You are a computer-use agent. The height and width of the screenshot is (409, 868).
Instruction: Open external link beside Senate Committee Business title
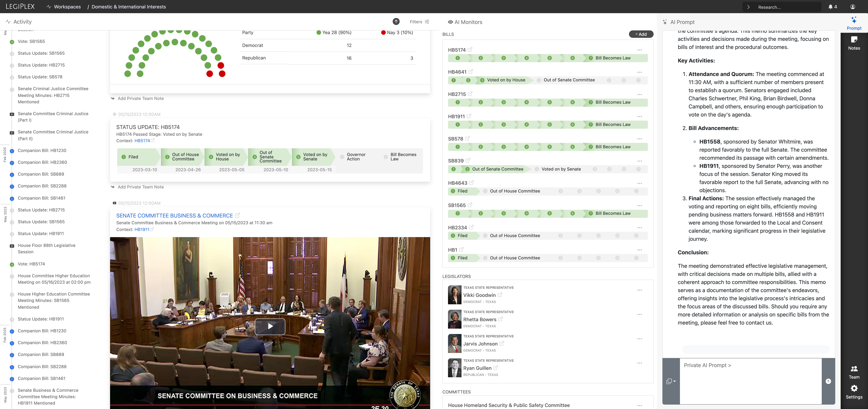pyautogui.click(x=237, y=215)
